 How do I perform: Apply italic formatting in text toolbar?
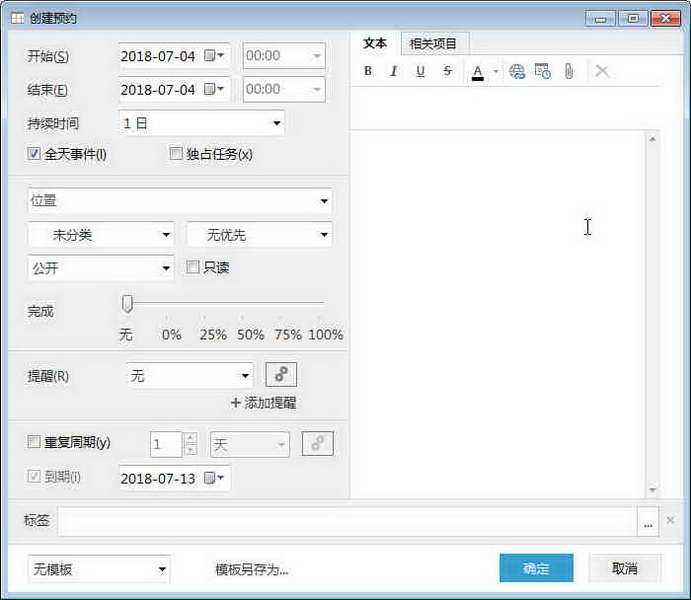394,71
